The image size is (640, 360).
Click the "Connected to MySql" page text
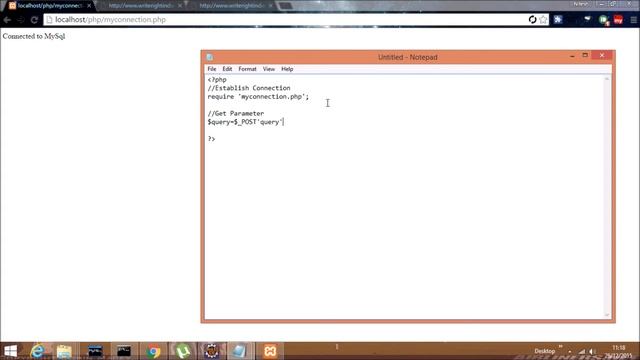click(x=34, y=36)
